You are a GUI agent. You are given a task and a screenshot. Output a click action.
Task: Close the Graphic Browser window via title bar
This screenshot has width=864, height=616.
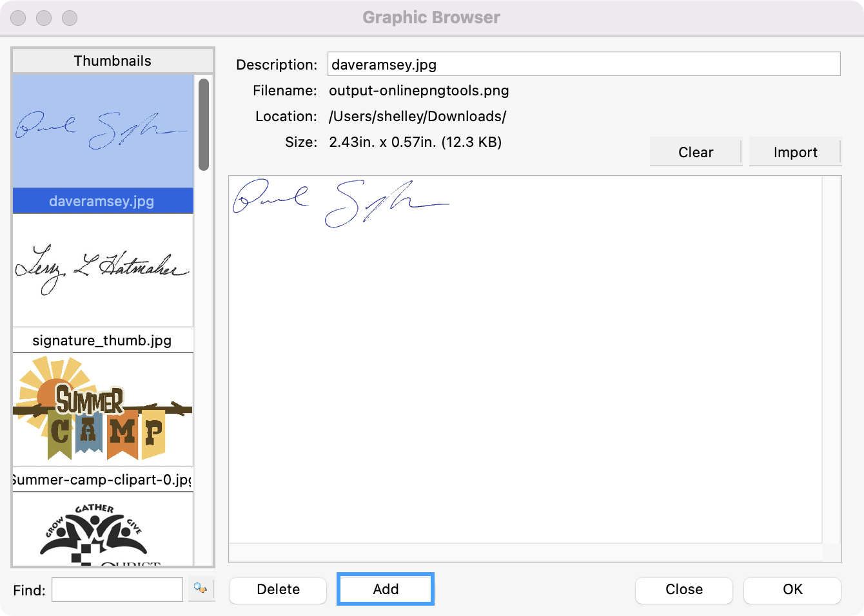19,18
